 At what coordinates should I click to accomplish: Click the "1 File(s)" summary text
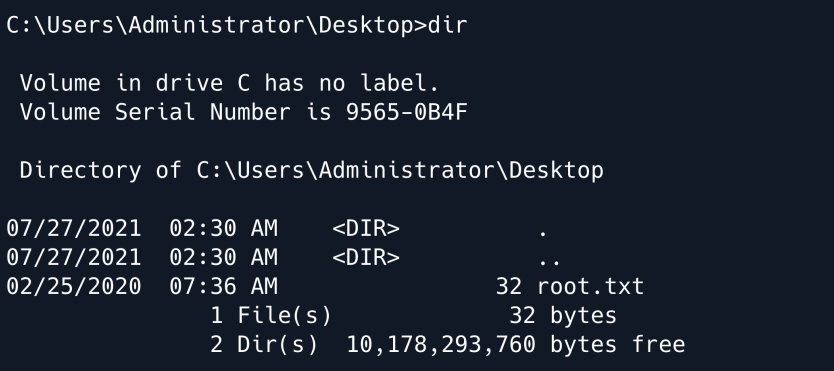pos(271,315)
